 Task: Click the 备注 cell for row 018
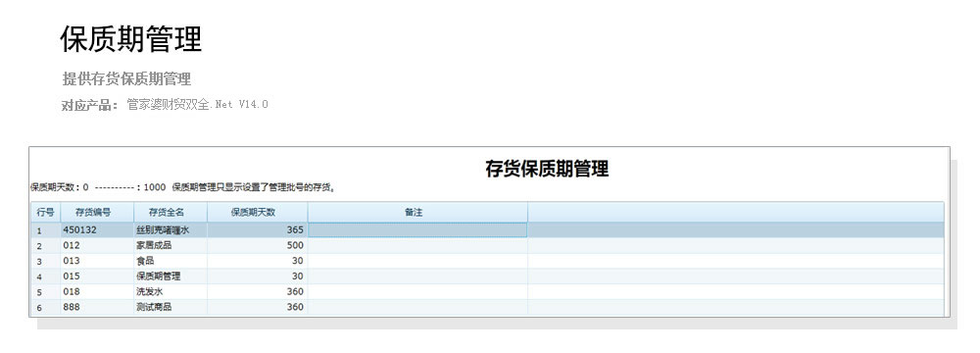(416, 291)
